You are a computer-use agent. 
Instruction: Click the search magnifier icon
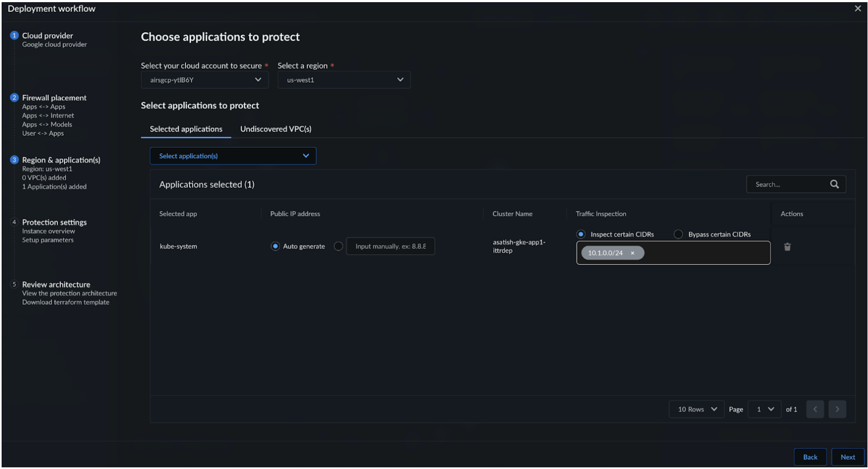(834, 184)
